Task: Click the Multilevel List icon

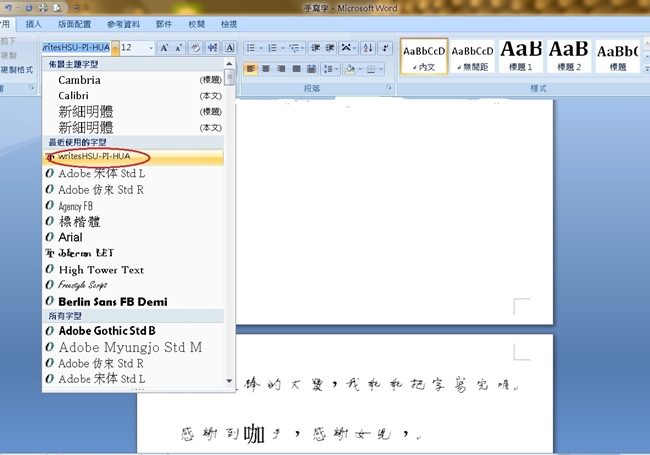Action: click(294, 48)
